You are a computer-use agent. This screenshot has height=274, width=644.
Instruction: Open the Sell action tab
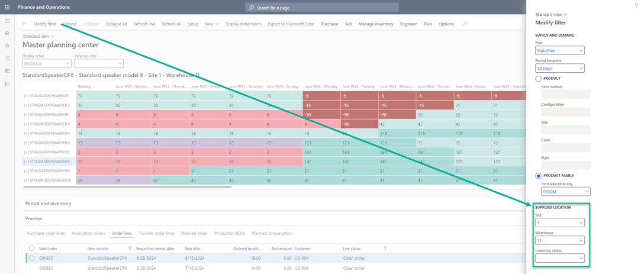(348, 24)
